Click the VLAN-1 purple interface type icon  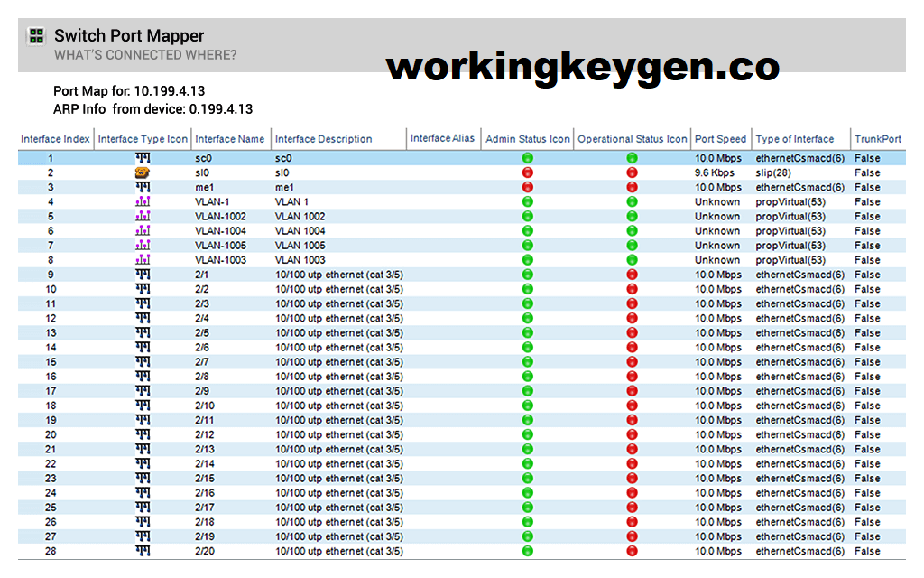point(143,201)
